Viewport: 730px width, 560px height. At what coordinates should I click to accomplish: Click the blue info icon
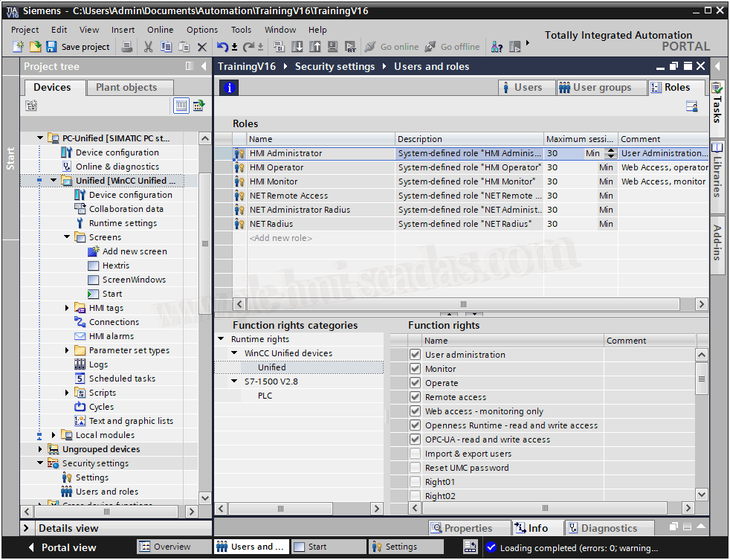tap(230, 88)
